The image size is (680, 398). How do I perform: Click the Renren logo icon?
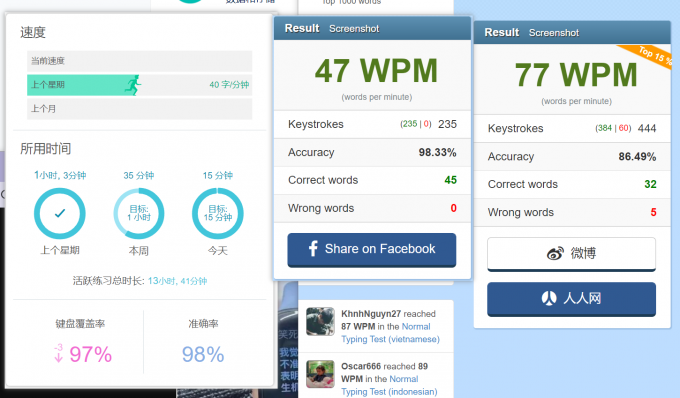549,298
